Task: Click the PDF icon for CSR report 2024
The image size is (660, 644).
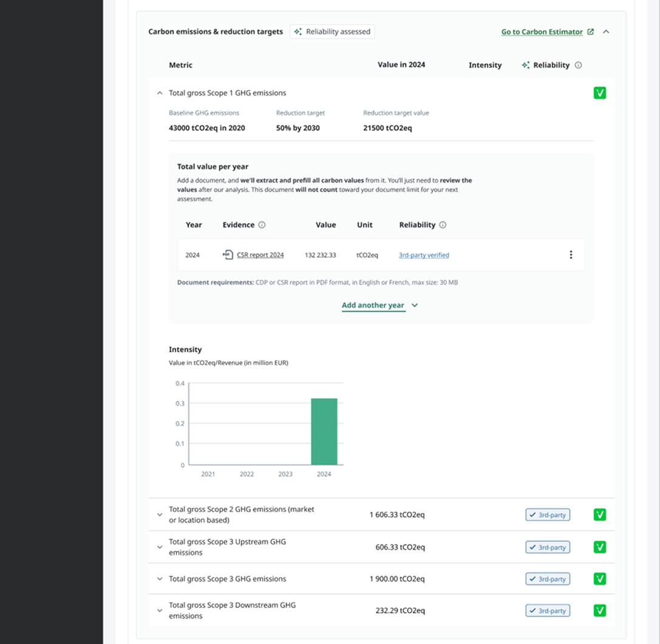Action: click(228, 255)
